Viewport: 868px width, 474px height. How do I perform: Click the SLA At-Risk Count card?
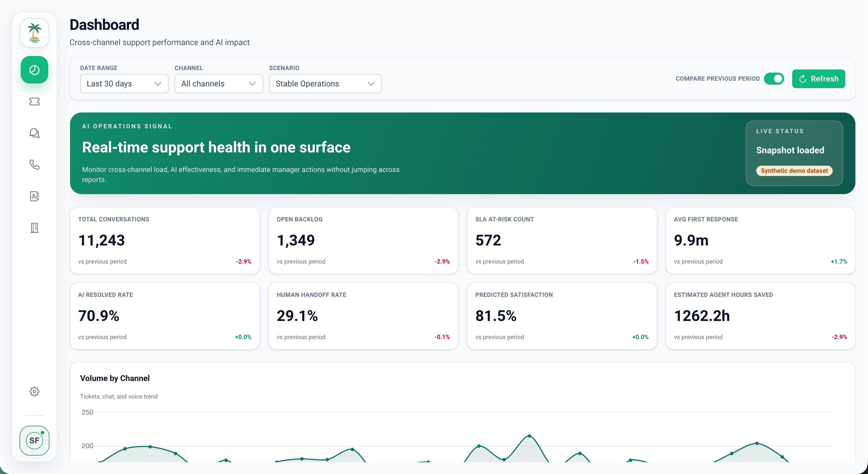point(562,240)
